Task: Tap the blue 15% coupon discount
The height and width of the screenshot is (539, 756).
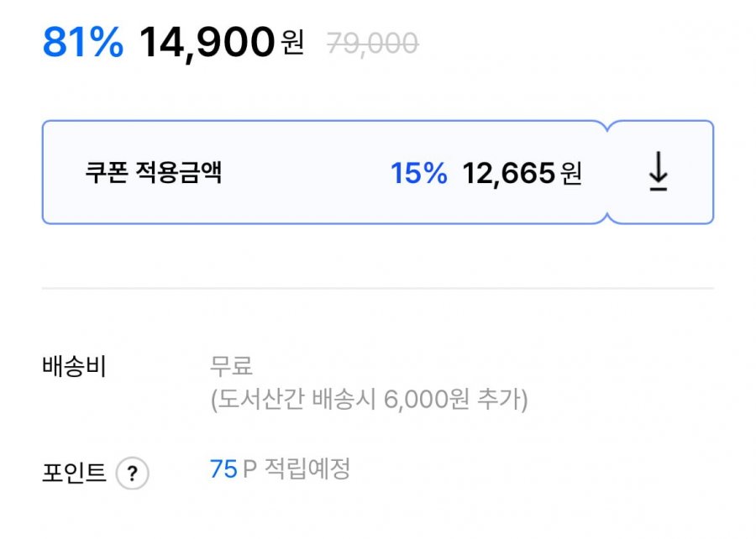Action: pos(418,174)
